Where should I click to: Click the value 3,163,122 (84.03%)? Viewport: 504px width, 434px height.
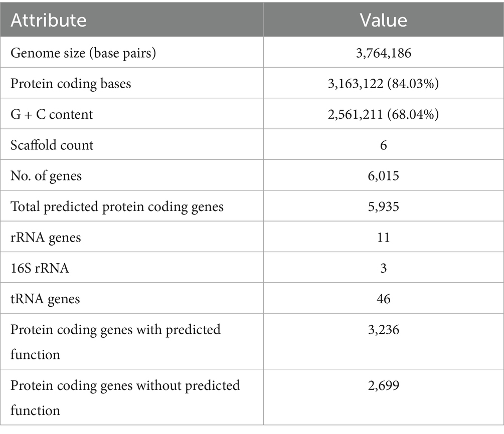point(383,83)
